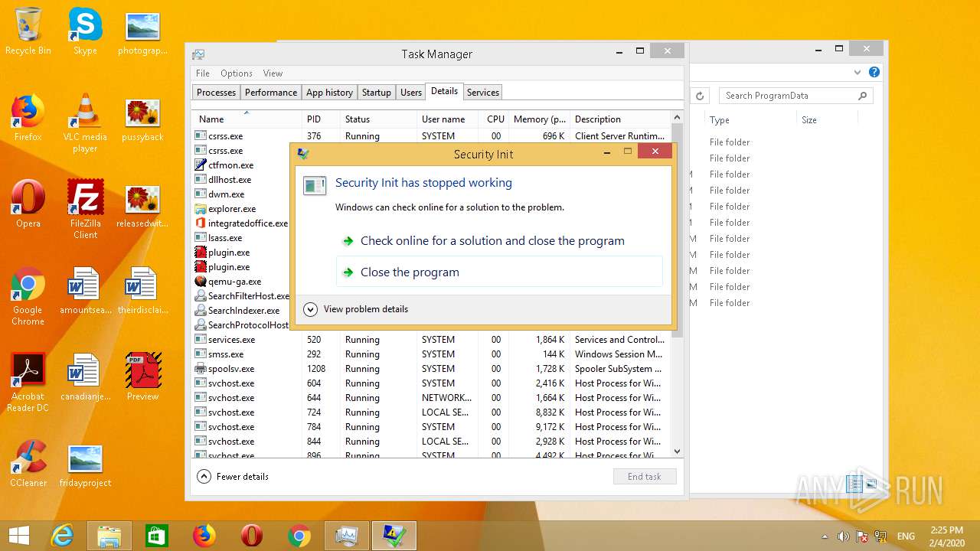Select the smss.exe process row
The image size is (980, 551).
(431, 354)
